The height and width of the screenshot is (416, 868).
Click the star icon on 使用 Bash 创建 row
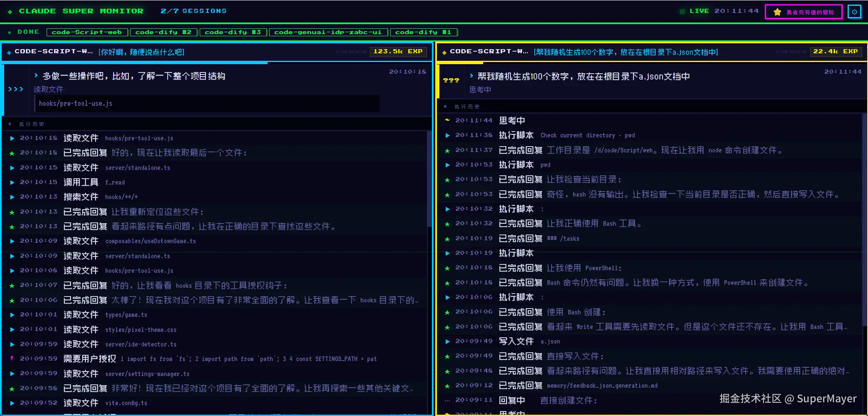coord(447,312)
